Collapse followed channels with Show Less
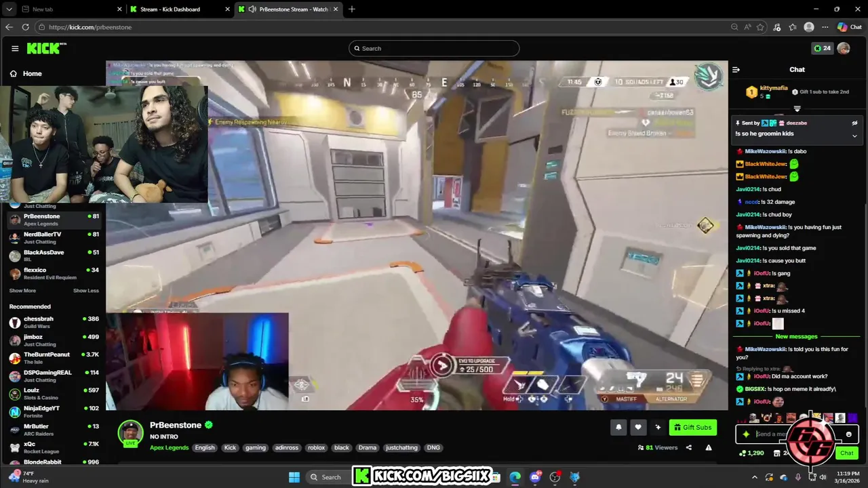 click(x=86, y=291)
